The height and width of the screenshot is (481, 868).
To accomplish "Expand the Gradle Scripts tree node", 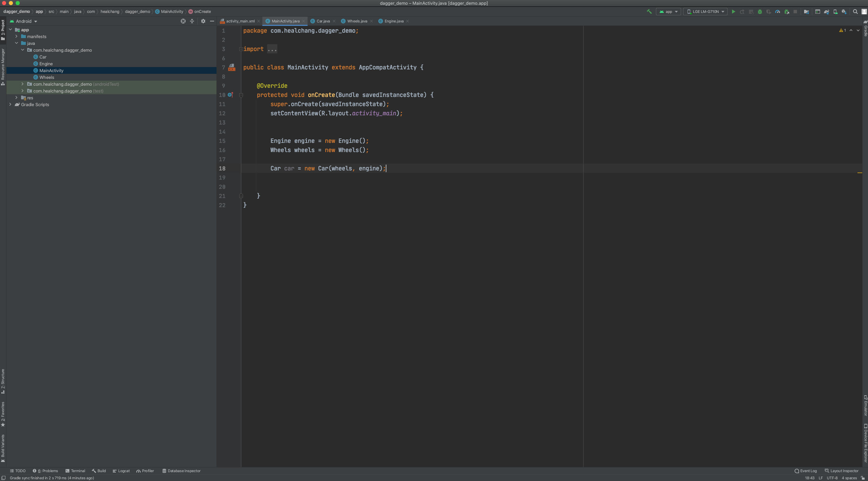I will pyautogui.click(x=10, y=104).
